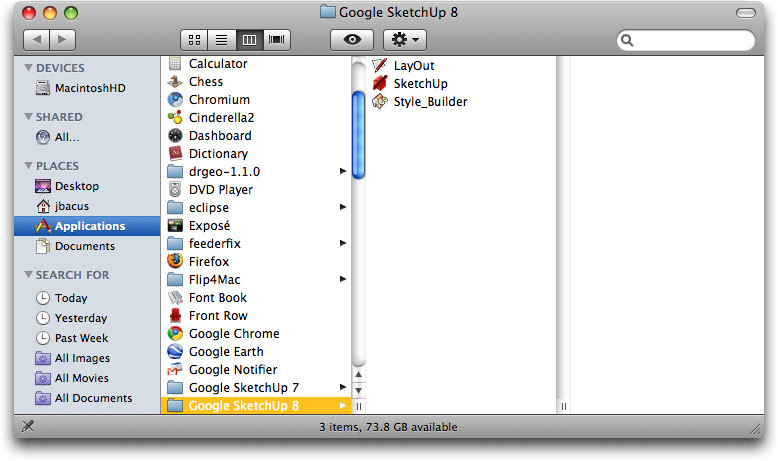Collapse the SHARED section
This screenshot has width=778, height=461.
[x=29, y=117]
